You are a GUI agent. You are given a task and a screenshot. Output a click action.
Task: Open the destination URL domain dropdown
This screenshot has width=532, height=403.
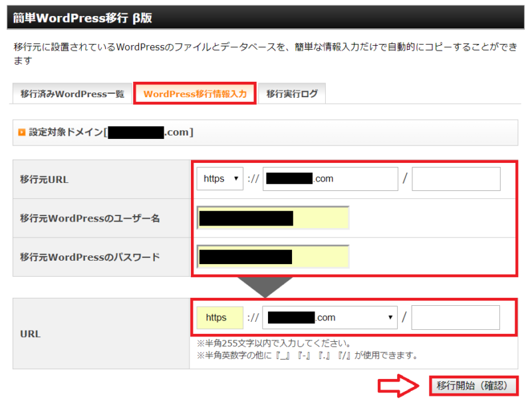[330, 317]
